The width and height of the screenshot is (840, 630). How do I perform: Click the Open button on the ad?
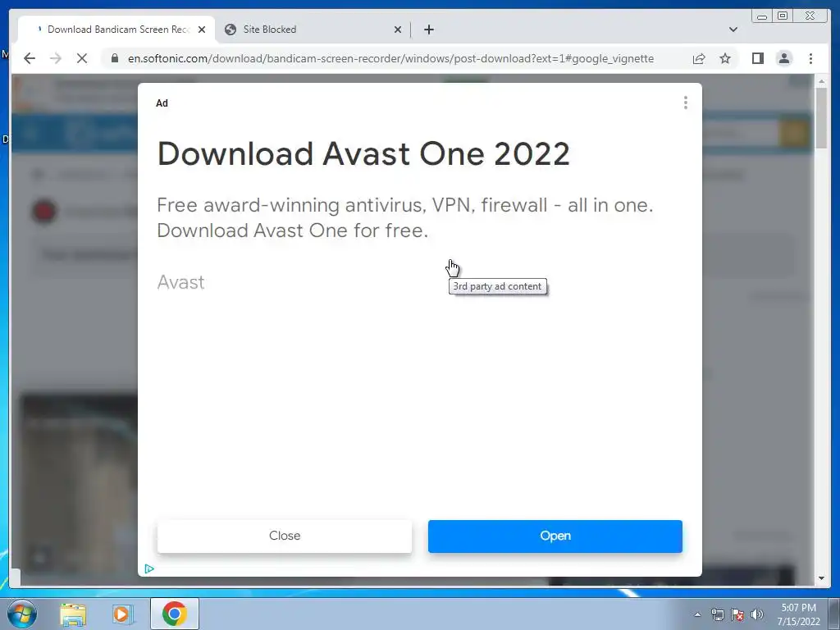pos(555,536)
